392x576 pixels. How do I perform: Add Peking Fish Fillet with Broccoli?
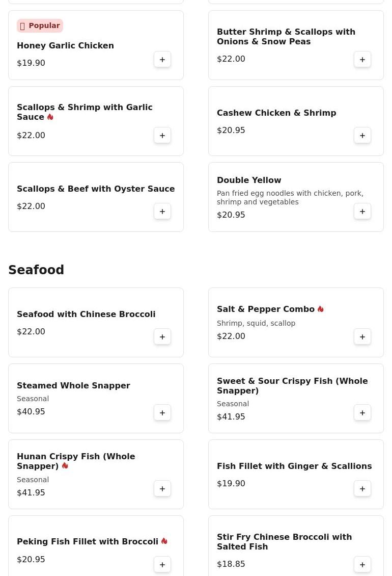[x=162, y=565]
